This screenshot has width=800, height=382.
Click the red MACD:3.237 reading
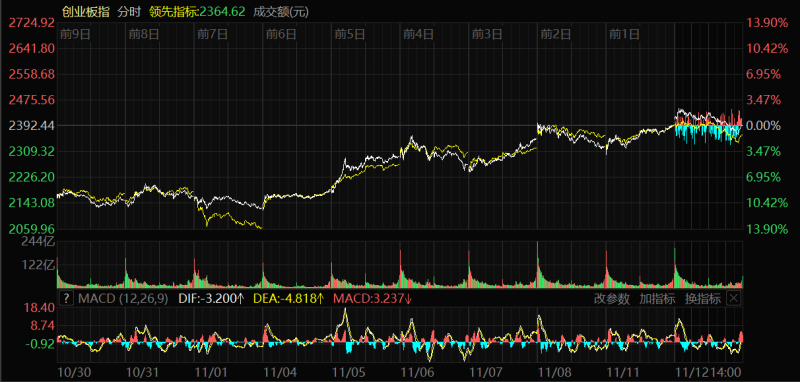(x=373, y=299)
